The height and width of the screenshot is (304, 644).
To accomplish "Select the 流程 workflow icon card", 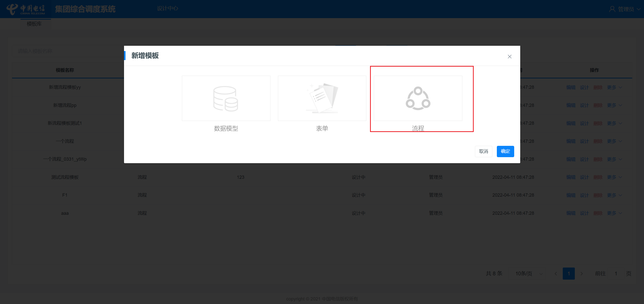I will pos(418,98).
